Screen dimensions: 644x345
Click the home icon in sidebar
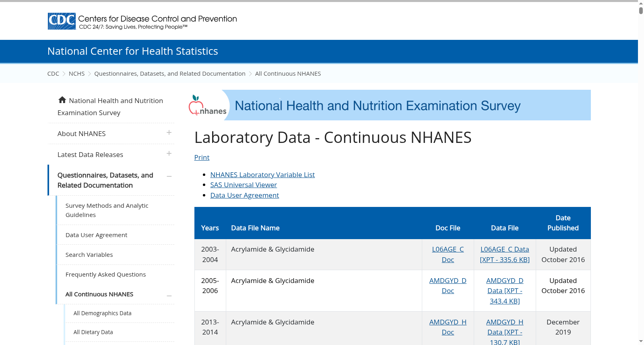(x=62, y=100)
